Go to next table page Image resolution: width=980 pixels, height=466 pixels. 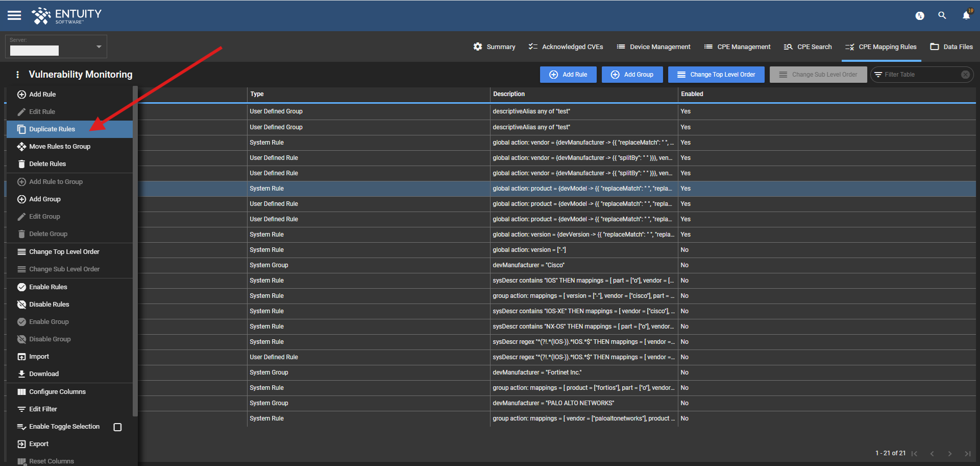coord(950,454)
